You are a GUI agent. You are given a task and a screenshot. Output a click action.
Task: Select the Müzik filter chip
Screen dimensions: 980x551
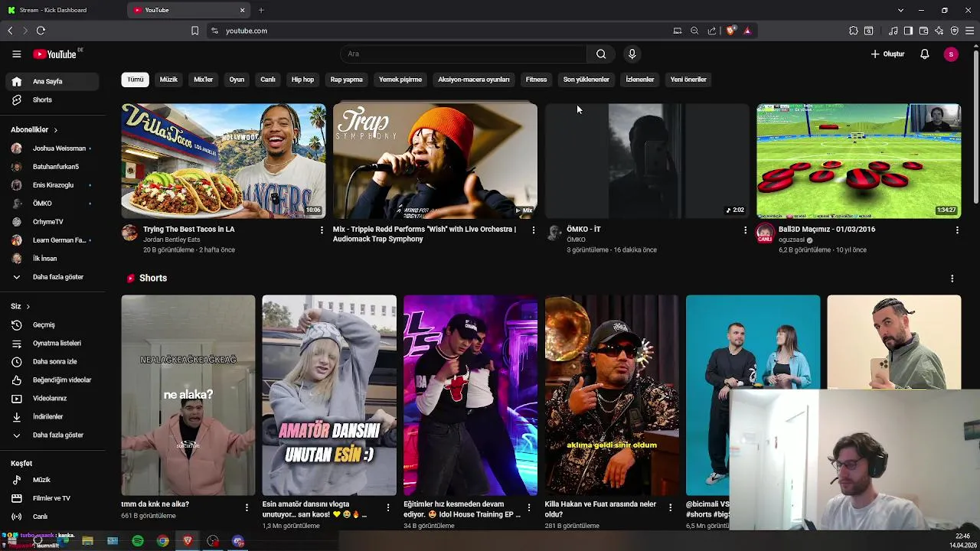point(168,80)
